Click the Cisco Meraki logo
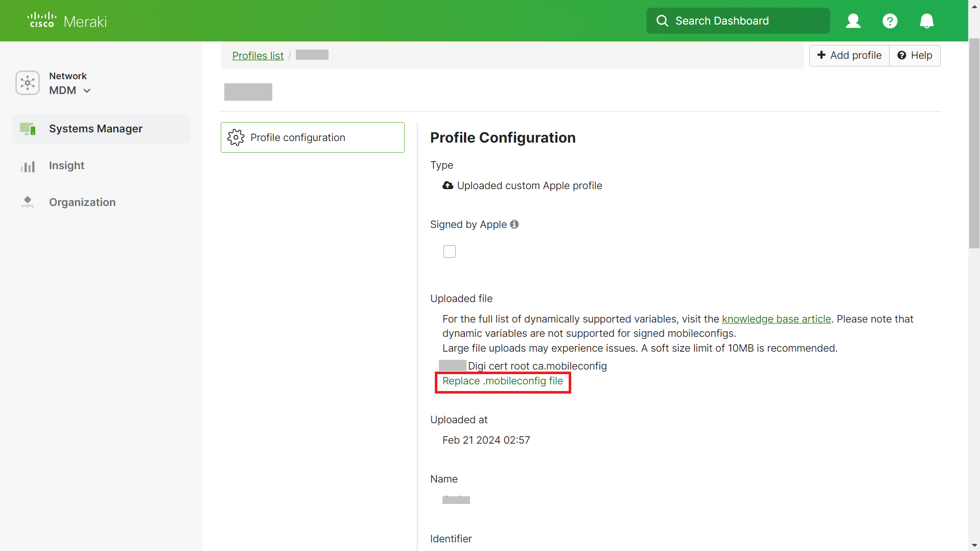This screenshot has width=980, height=551. [67, 20]
